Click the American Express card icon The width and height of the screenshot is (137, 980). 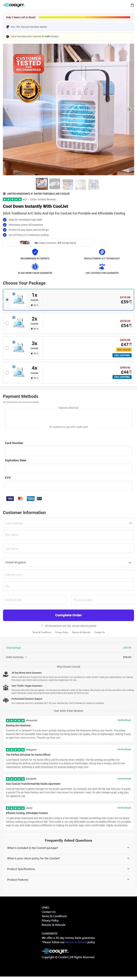tap(31, 498)
